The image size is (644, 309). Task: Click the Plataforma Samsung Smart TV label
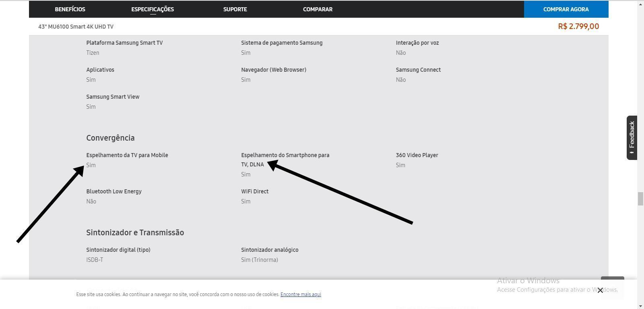[x=124, y=43]
